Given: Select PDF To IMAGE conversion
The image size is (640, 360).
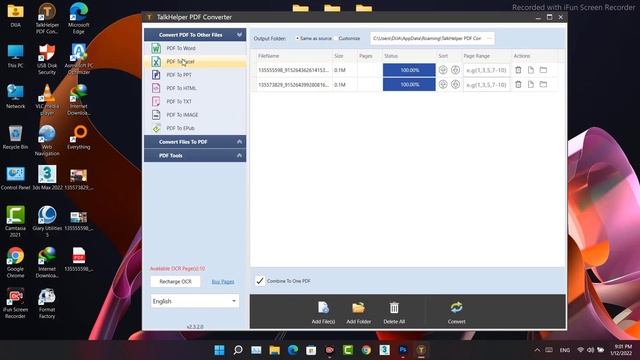Looking at the screenshot, I should 195,115.
